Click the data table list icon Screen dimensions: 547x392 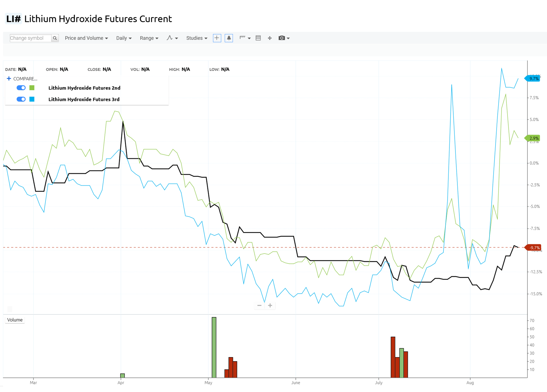click(258, 38)
